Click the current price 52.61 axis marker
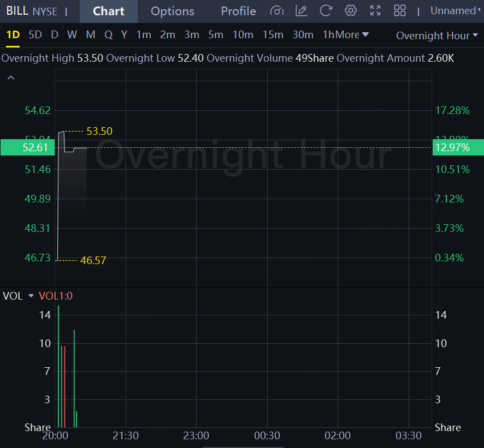 tap(27, 147)
